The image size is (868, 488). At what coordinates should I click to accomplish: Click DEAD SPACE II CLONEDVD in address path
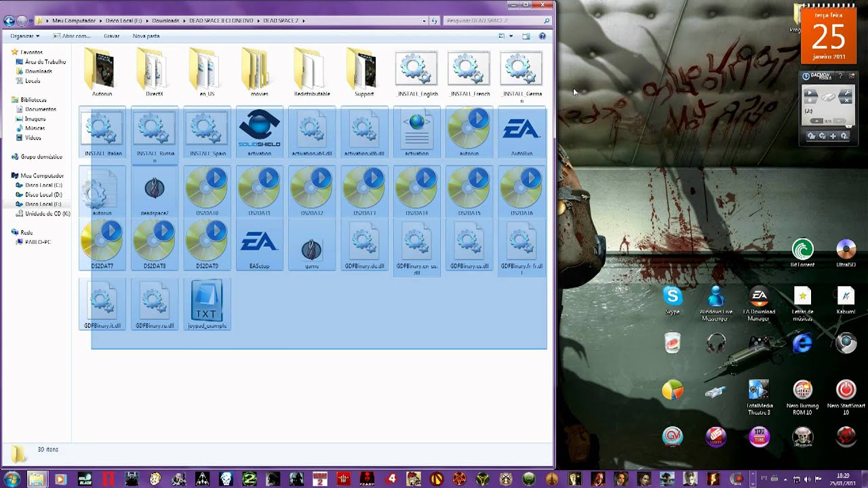point(220,20)
